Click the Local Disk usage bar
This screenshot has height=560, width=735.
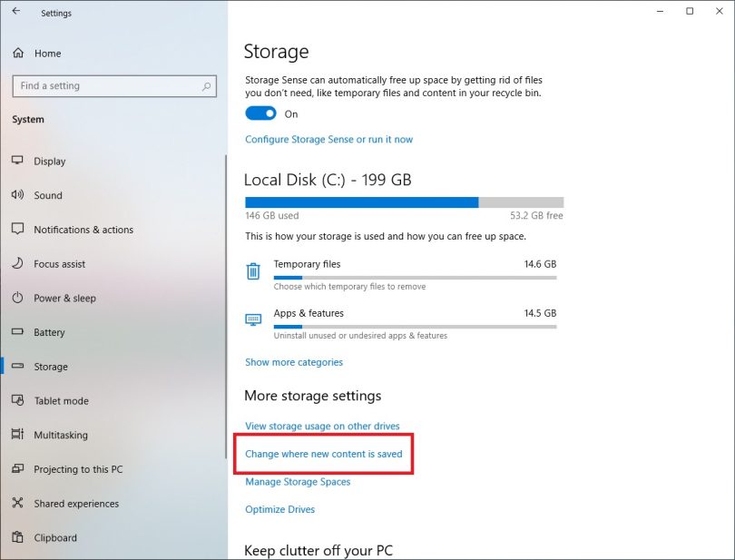pos(403,201)
